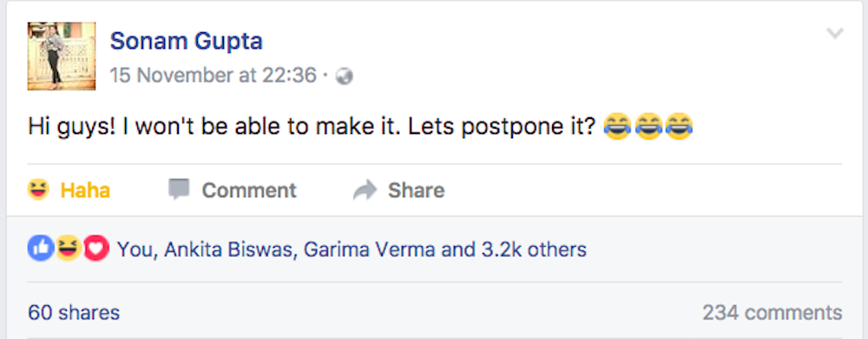Click the red Love heart reaction icon
The height and width of the screenshot is (339, 868).
tap(96, 248)
